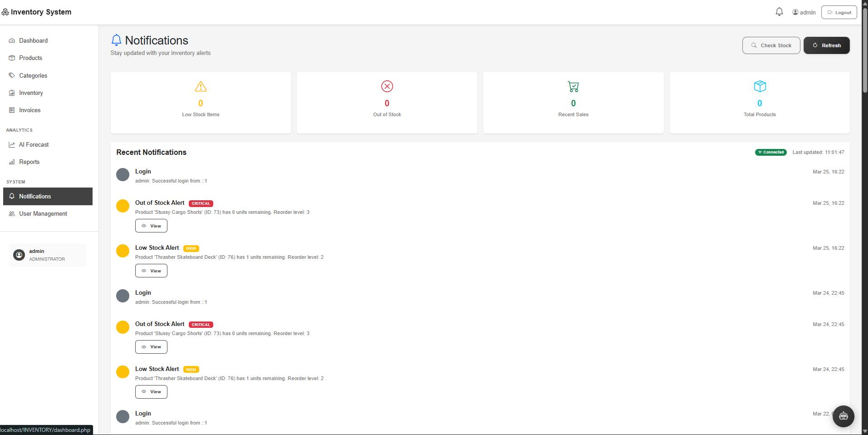
Task: Refresh the notifications list
Action: (826, 45)
